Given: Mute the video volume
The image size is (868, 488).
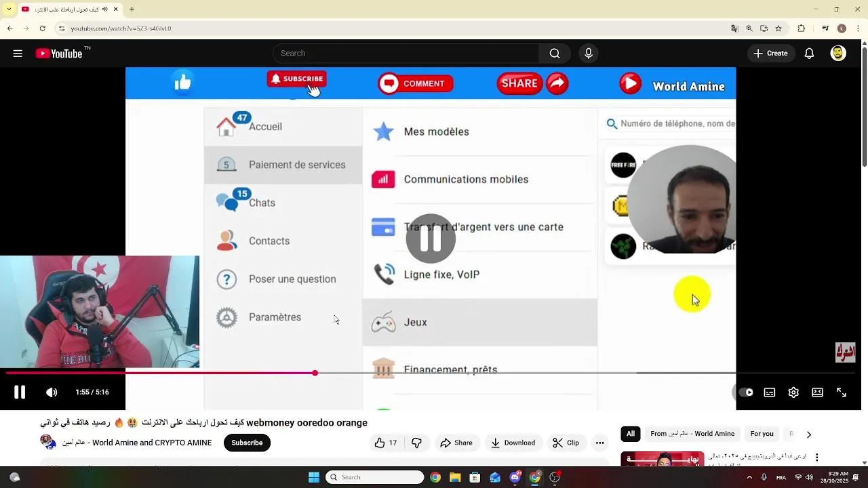Looking at the screenshot, I should click(x=52, y=392).
